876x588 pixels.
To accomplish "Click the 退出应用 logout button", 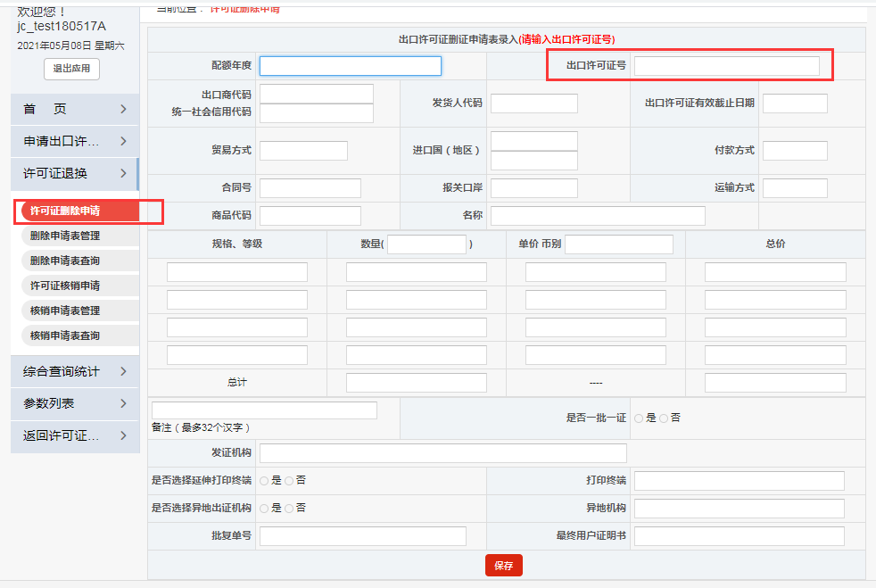I will (70, 69).
